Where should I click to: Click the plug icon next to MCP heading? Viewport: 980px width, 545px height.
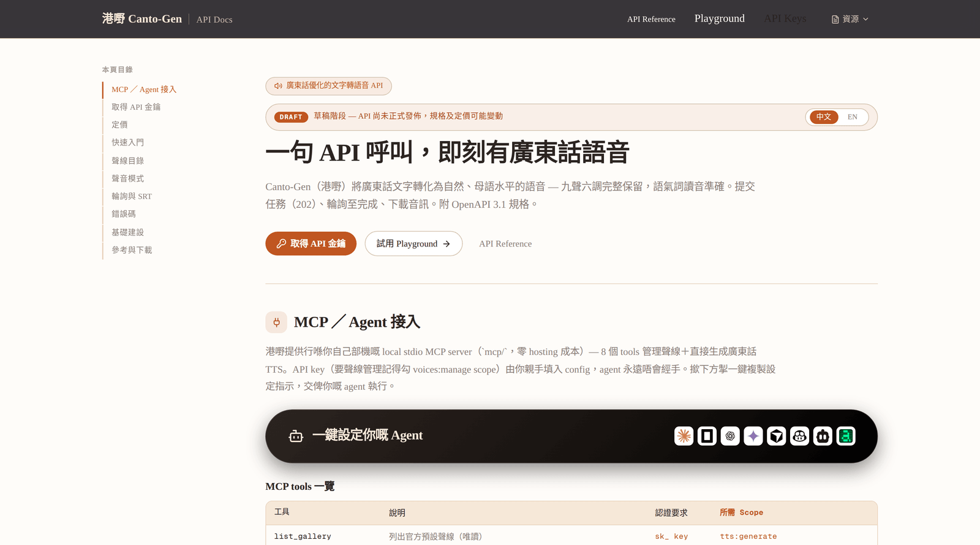coord(276,322)
